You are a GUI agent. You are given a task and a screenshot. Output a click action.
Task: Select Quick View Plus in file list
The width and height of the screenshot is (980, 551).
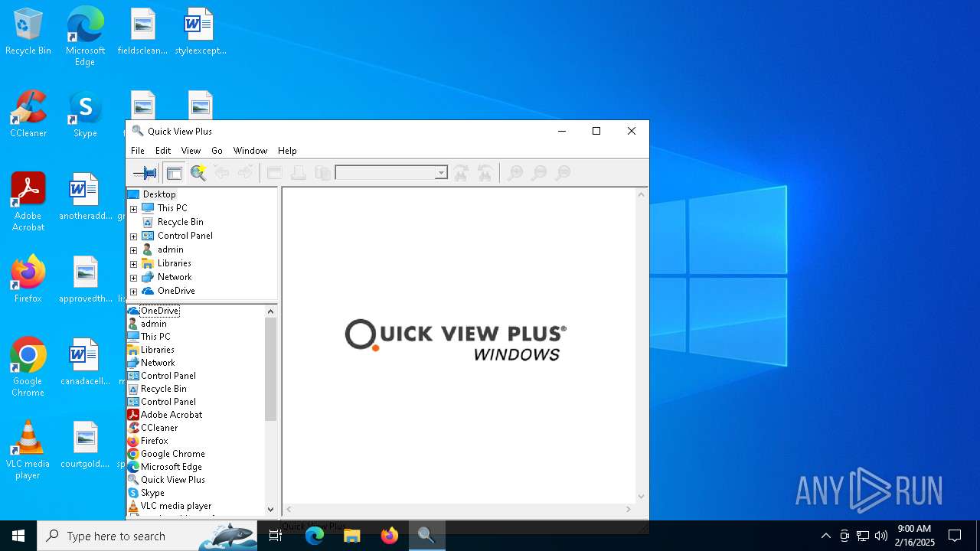click(173, 480)
